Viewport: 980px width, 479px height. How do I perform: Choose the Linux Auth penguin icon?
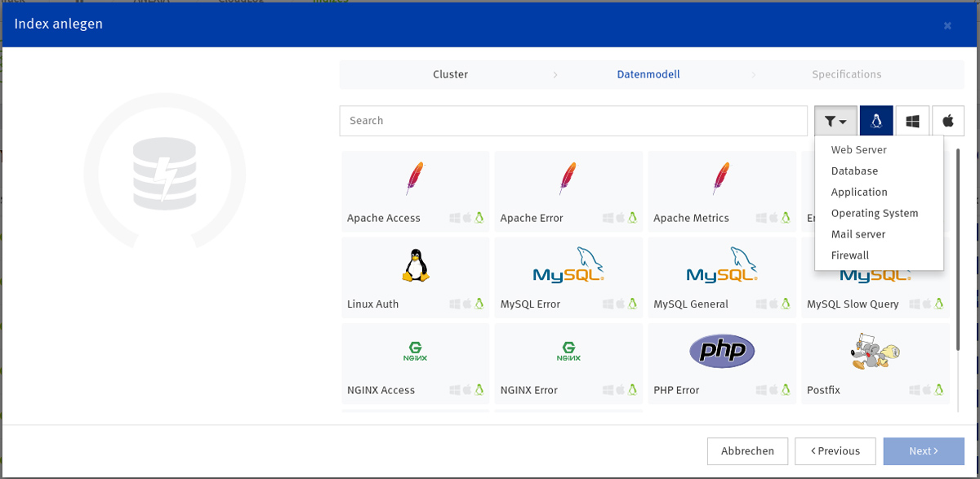[x=416, y=265]
